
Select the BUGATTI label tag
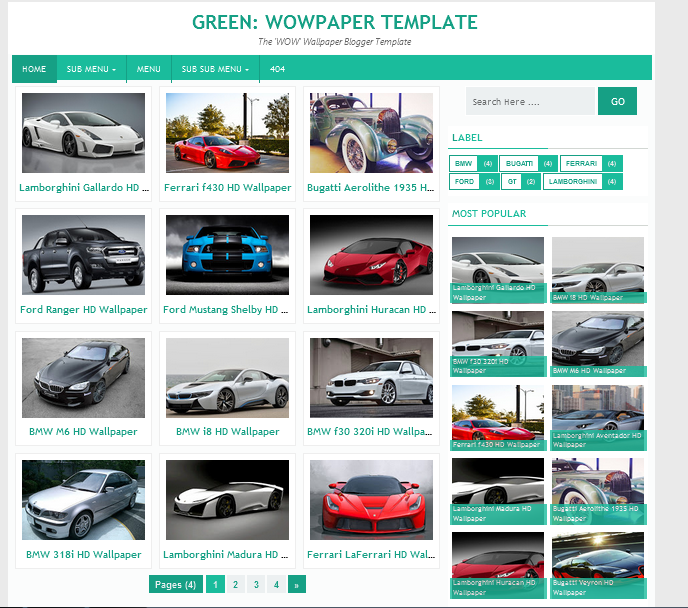[528, 164]
